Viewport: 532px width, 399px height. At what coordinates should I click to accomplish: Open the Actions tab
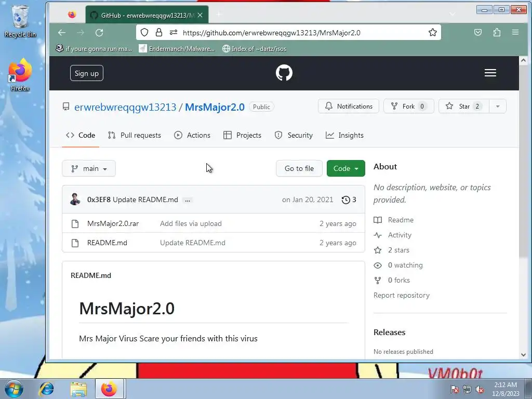(x=192, y=136)
